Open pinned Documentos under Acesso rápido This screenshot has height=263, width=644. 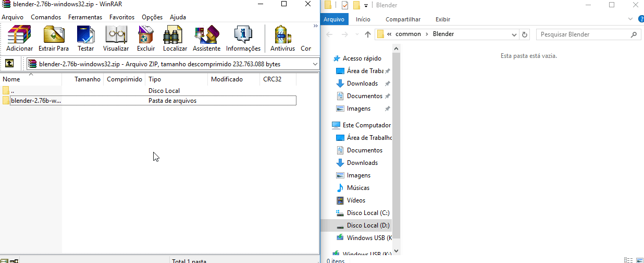(364, 96)
